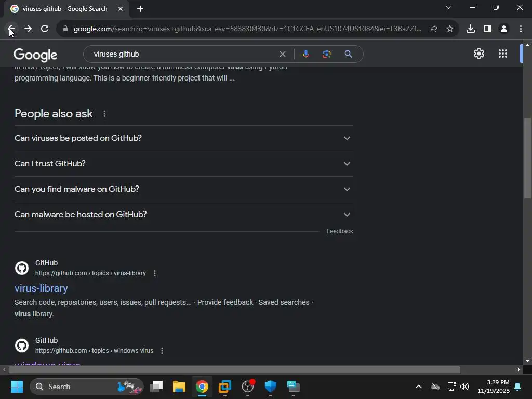
Task: Click the taskbar Search box
Action: pos(87,387)
